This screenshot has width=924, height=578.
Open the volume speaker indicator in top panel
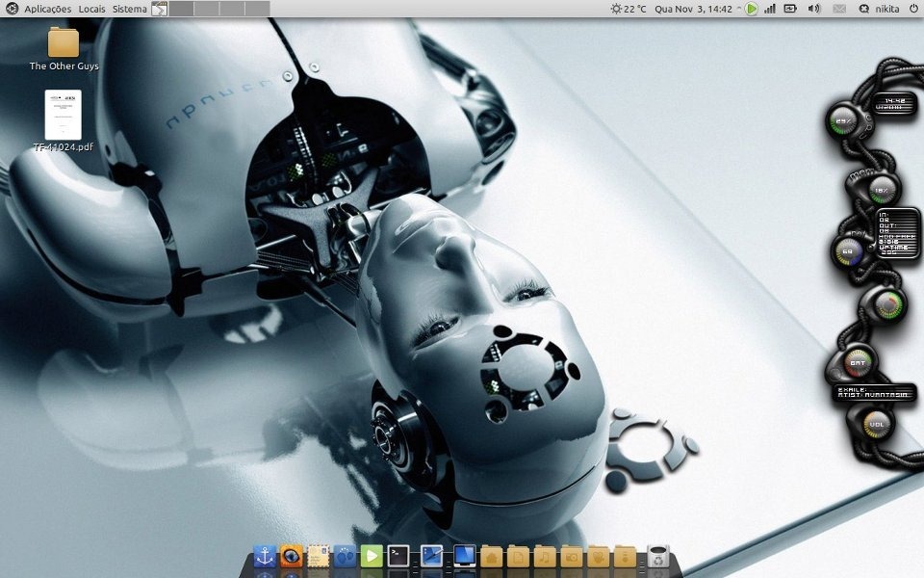[814, 9]
